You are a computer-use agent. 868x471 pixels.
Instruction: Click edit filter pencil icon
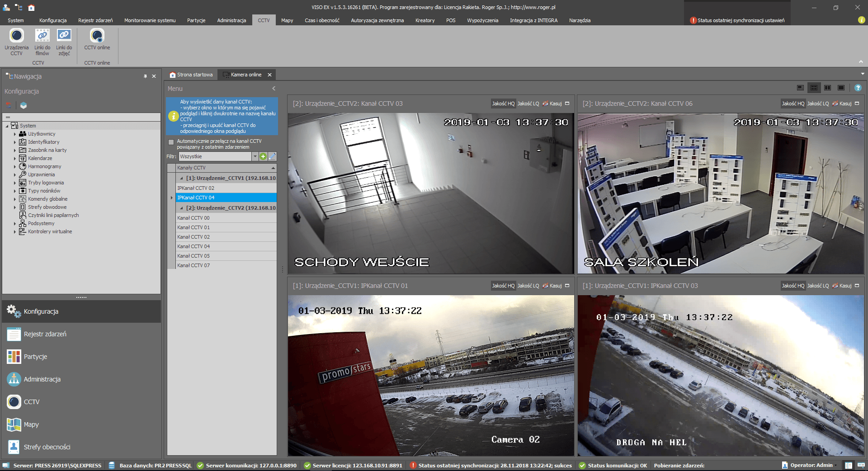point(272,156)
